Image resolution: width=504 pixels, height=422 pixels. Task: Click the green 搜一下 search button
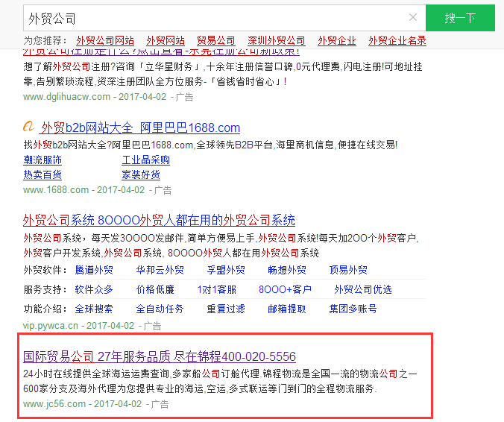[460, 18]
